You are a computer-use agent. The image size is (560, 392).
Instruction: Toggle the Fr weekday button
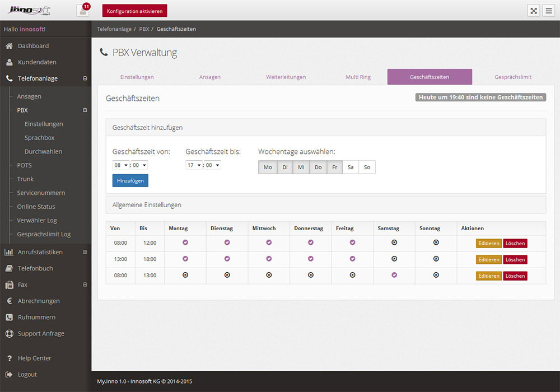click(x=335, y=167)
